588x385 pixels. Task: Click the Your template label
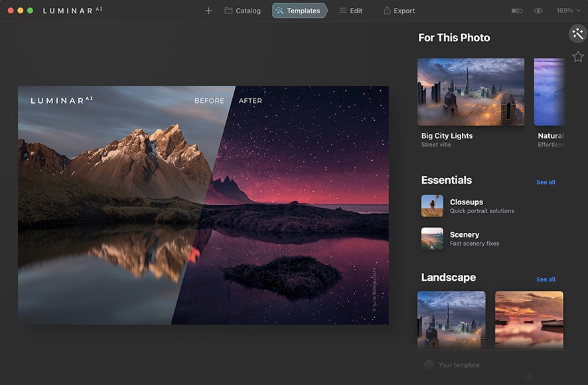point(459,365)
